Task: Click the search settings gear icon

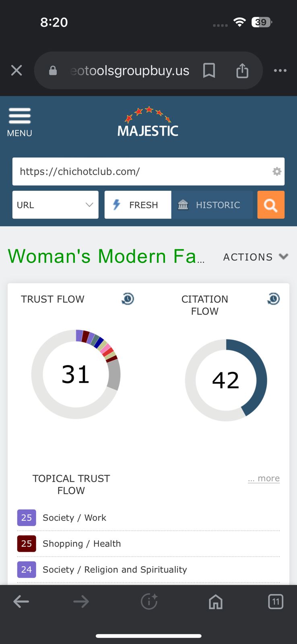Action: [277, 171]
